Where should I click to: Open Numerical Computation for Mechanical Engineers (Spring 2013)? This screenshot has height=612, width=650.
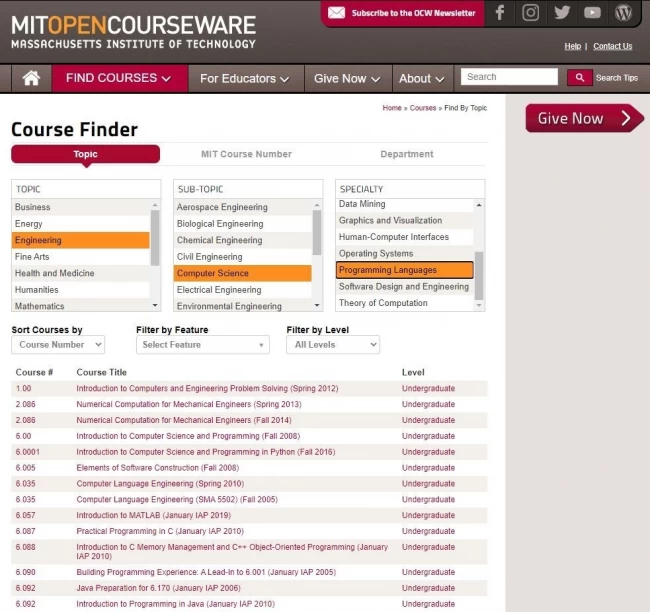[x=189, y=404]
